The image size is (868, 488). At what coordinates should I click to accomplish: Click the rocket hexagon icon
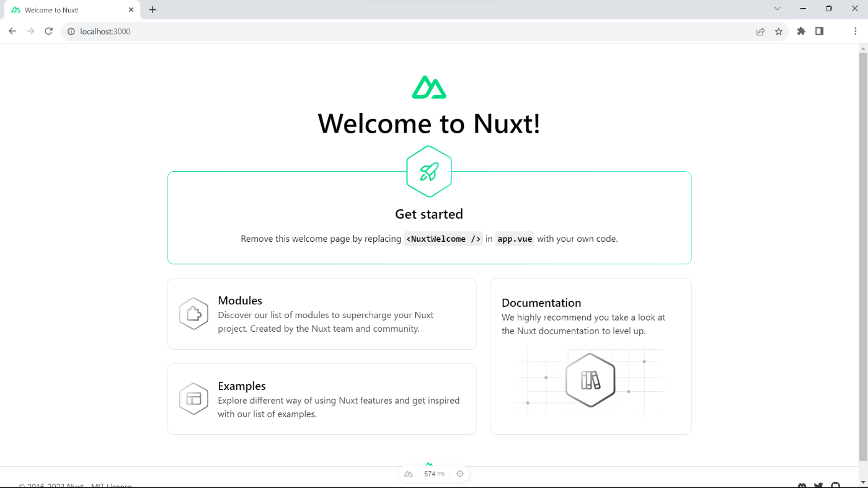[429, 172]
